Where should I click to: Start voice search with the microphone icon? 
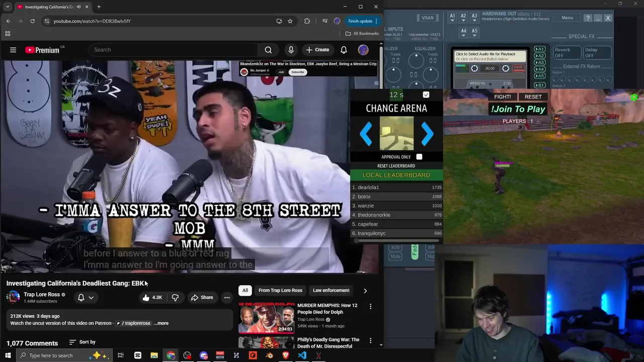291,50
